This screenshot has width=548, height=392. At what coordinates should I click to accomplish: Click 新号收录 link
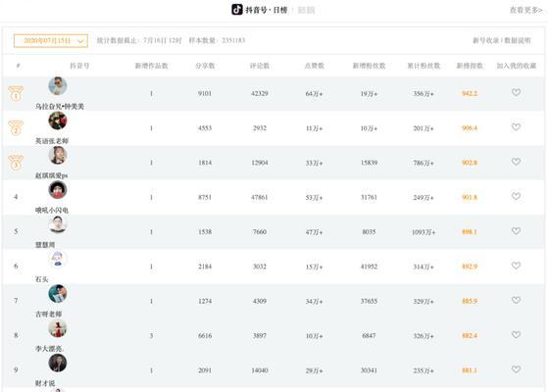pos(486,40)
